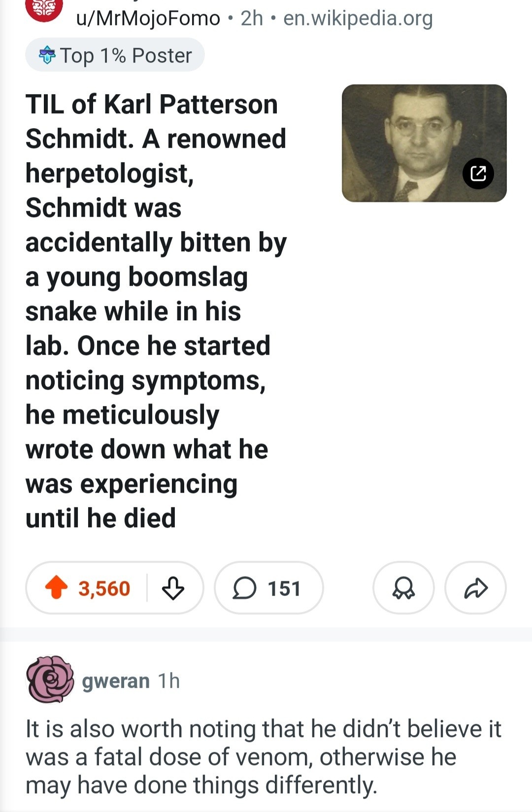Open comments via the speech bubble icon
The width and height of the screenshot is (532, 812).
[244, 588]
